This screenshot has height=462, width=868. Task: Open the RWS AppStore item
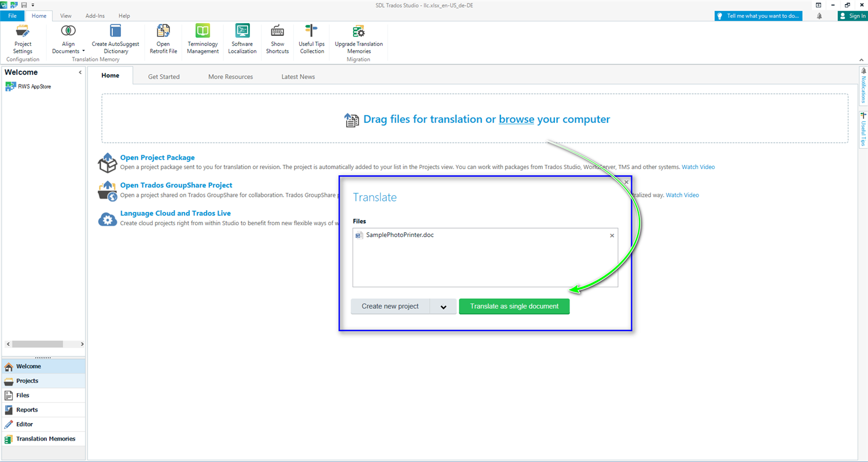coord(34,86)
